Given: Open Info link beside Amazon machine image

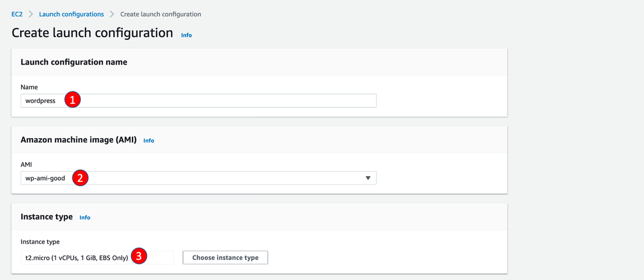Looking at the screenshot, I should pos(149,141).
